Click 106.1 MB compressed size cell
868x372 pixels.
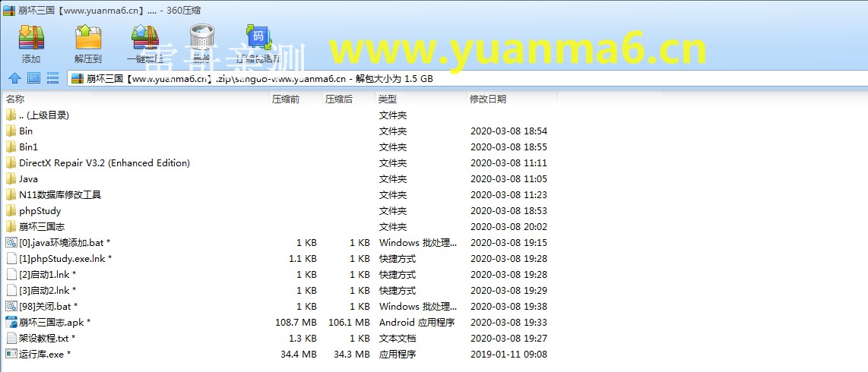coord(349,322)
